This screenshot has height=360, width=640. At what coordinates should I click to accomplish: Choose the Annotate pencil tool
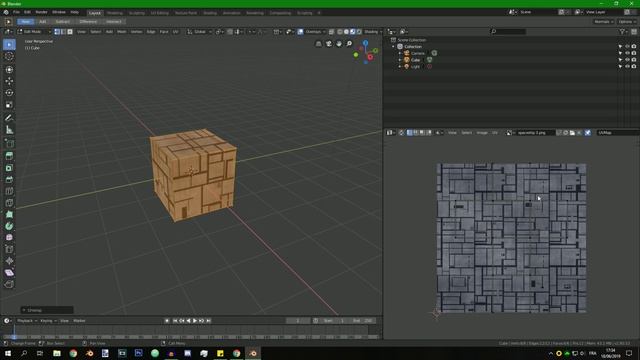pyautogui.click(x=9, y=118)
